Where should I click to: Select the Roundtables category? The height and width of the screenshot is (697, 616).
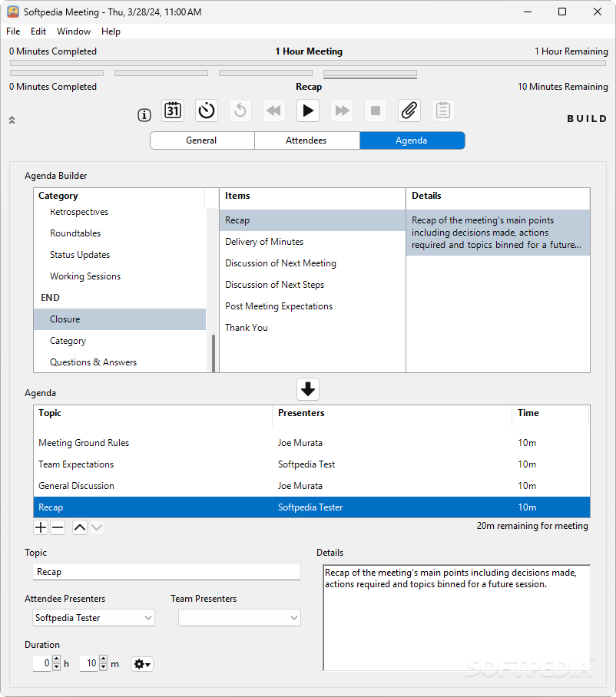pyautogui.click(x=120, y=233)
